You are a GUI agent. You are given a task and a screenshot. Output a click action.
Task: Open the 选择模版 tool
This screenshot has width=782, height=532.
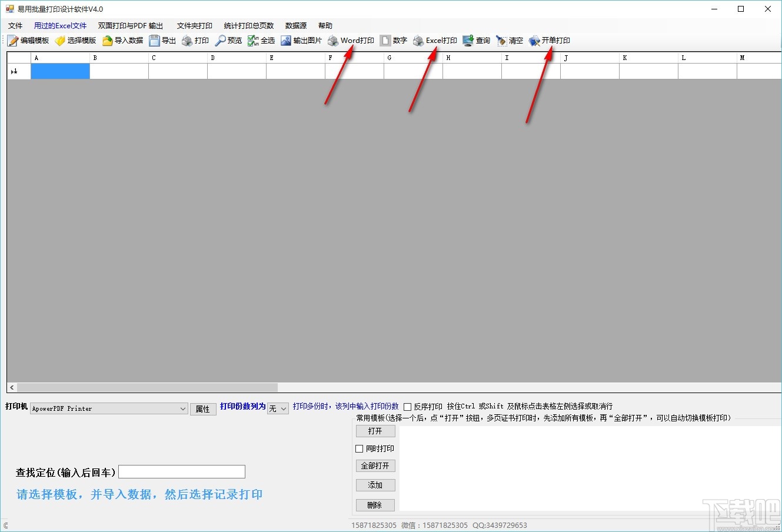pyautogui.click(x=77, y=40)
